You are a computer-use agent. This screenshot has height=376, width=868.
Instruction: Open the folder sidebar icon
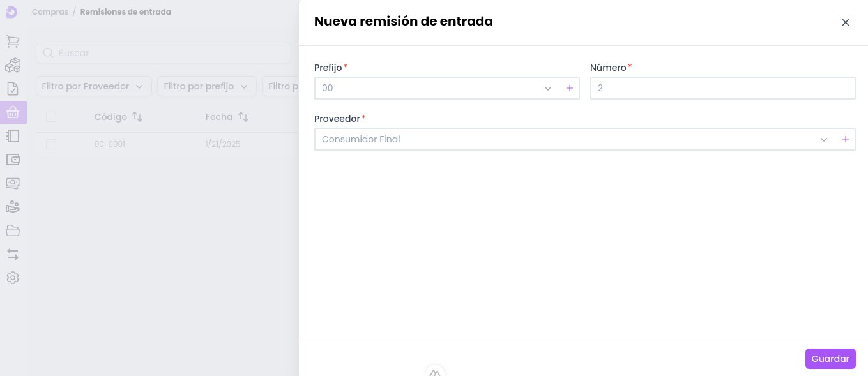[13, 230]
